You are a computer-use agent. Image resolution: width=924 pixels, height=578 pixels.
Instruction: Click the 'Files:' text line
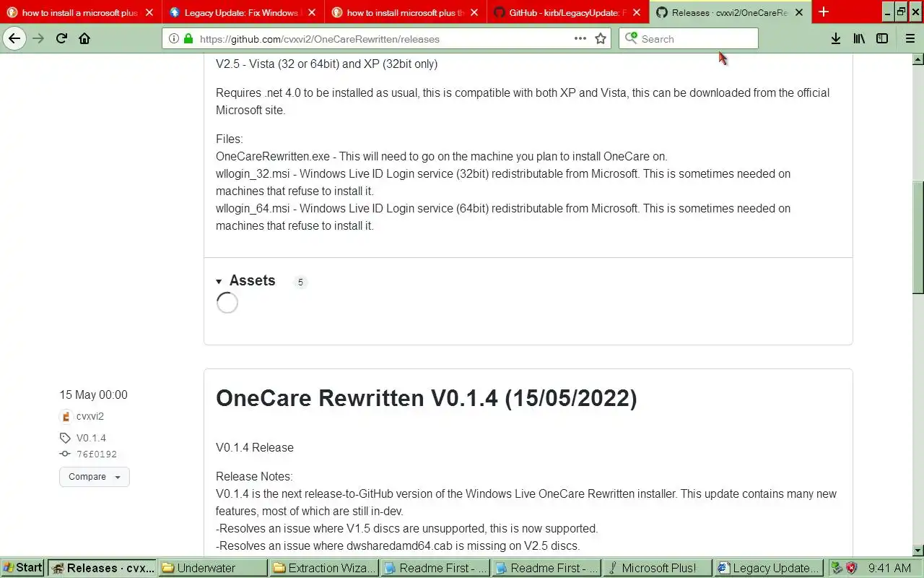coord(230,139)
